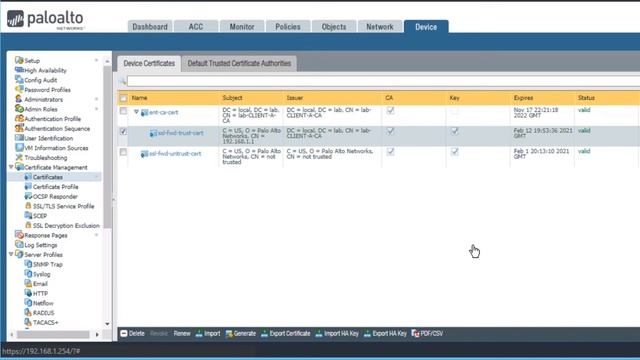This screenshot has width=640, height=360.
Task: Select the Device tab
Action: coord(426,27)
